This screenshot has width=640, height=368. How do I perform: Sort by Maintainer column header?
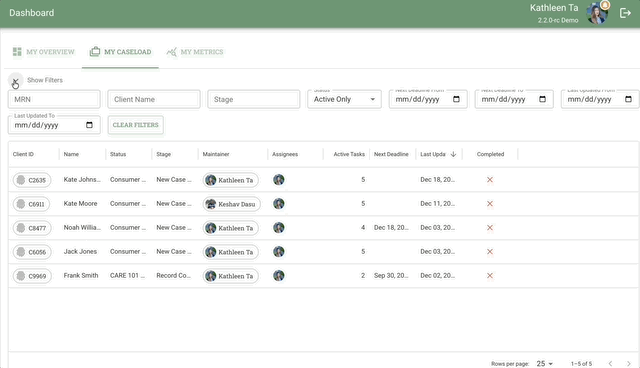coord(216,154)
